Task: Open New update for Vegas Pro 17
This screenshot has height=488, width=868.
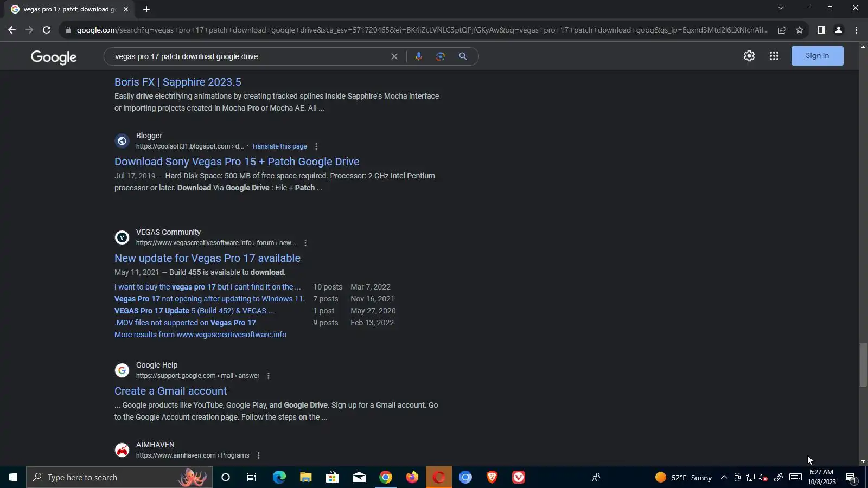Action: click(x=207, y=258)
